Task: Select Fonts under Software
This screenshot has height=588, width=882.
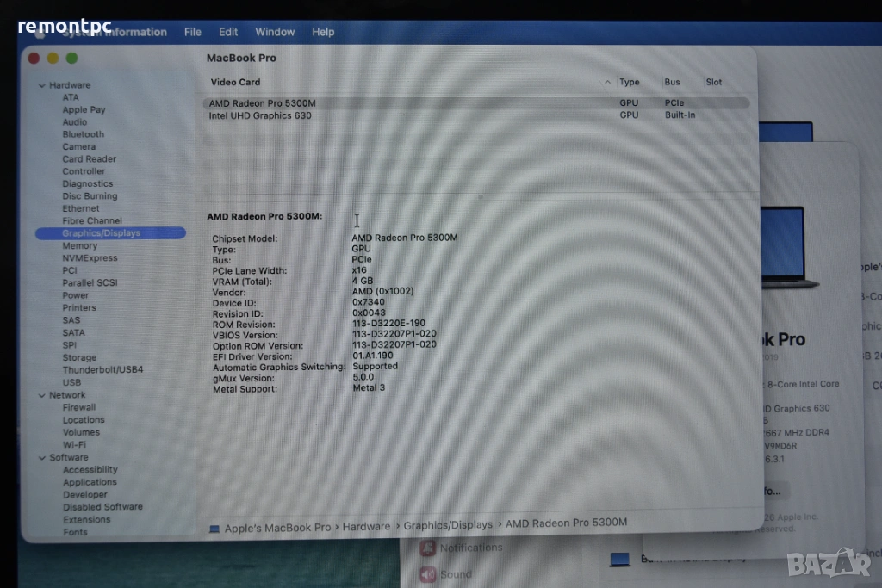Action: point(75,532)
